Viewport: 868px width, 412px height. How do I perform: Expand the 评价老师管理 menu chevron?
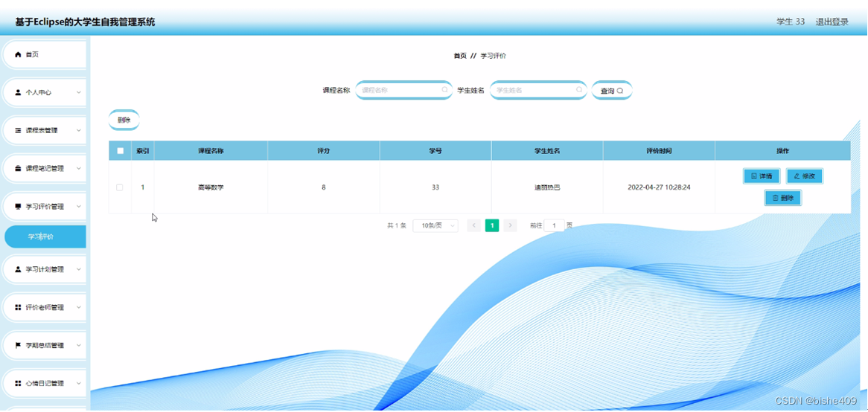(x=79, y=307)
